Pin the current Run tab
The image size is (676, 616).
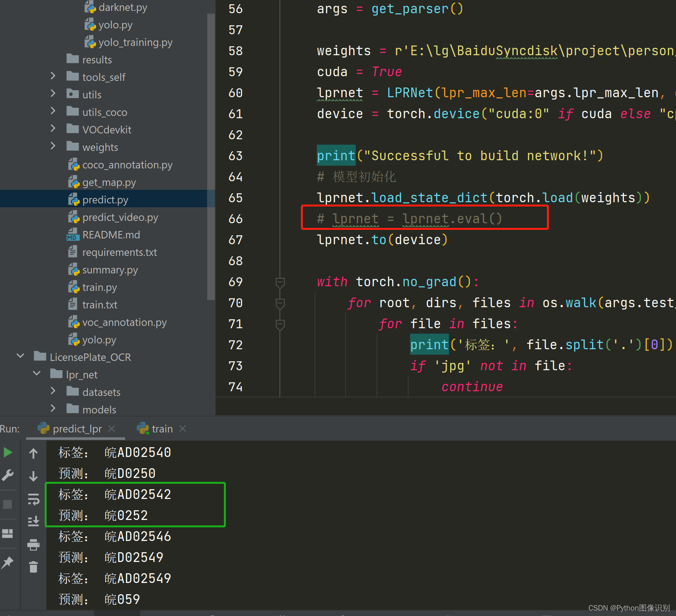(x=7, y=562)
